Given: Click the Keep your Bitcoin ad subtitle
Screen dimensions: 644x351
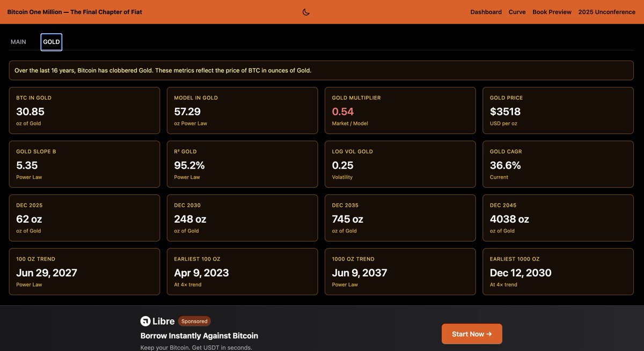Looking at the screenshot, I should pos(196,347).
